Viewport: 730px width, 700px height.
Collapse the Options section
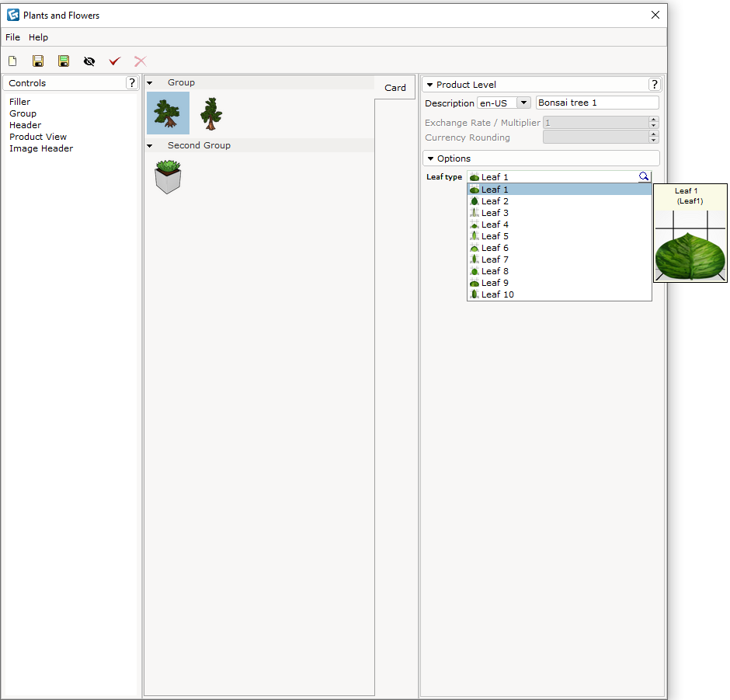[432, 158]
